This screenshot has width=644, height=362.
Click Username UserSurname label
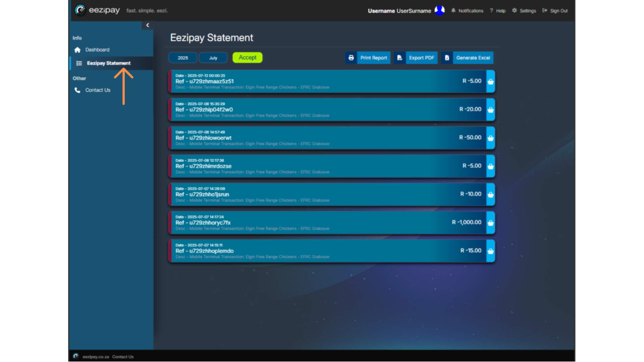(399, 11)
